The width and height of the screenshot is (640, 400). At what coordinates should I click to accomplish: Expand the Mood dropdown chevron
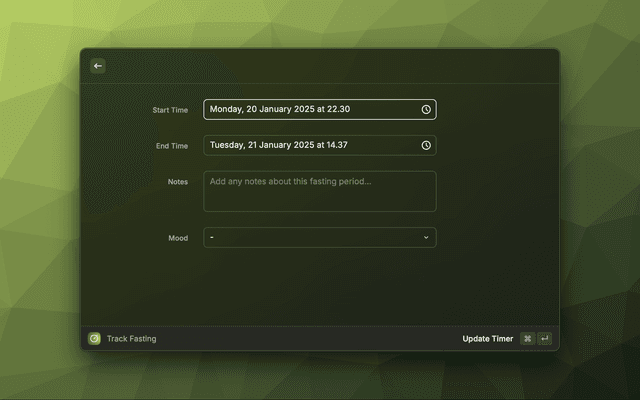pos(426,238)
